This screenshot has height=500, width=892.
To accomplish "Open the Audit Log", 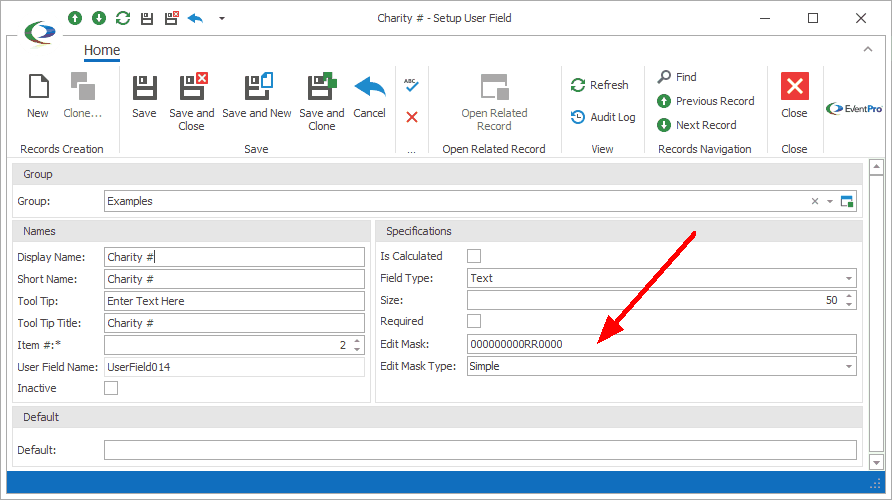I will click(x=602, y=117).
